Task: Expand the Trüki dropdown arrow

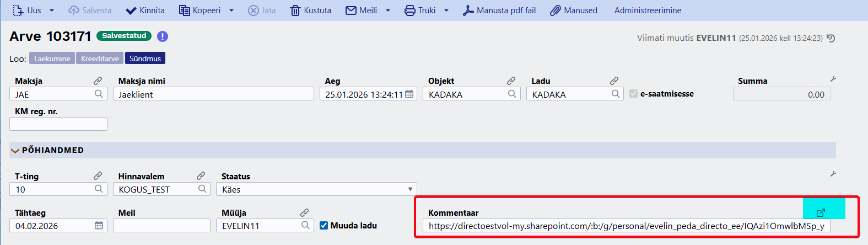Action: (446, 10)
